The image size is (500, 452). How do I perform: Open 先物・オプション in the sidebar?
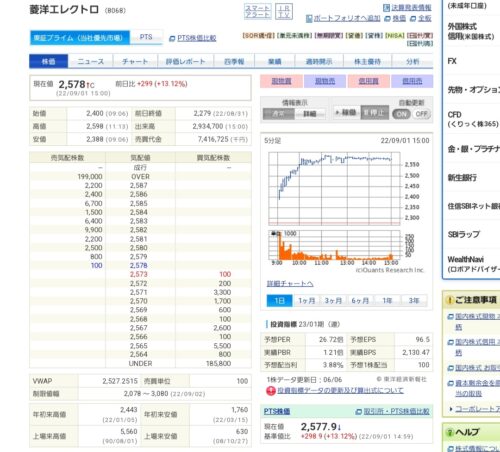click(x=473, y=89)
